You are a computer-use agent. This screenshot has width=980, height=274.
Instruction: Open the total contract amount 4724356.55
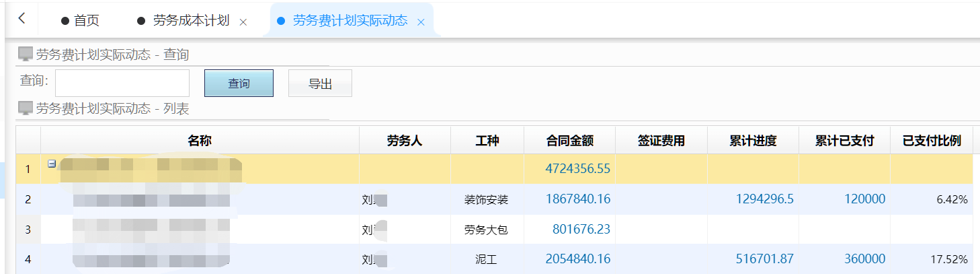pyautogui.click(x=577, y=169)
